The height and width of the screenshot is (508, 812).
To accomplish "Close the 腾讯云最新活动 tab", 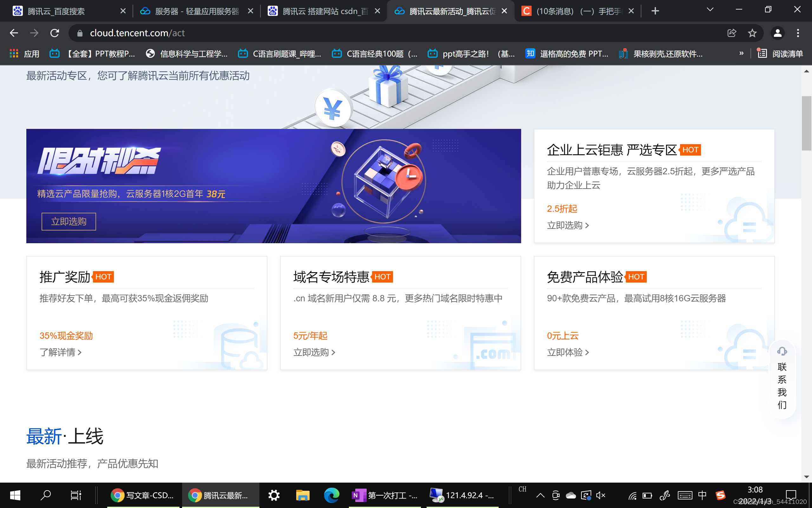I will tap(504, 11).
